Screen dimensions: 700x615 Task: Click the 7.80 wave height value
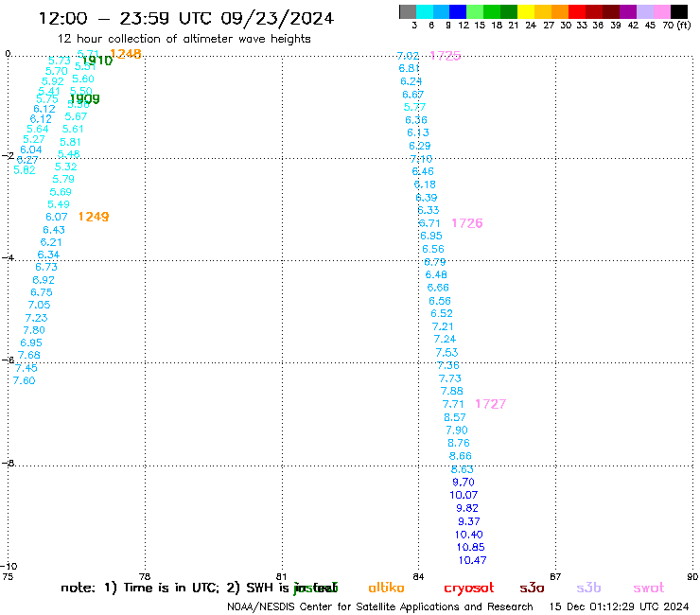(34, 330)
